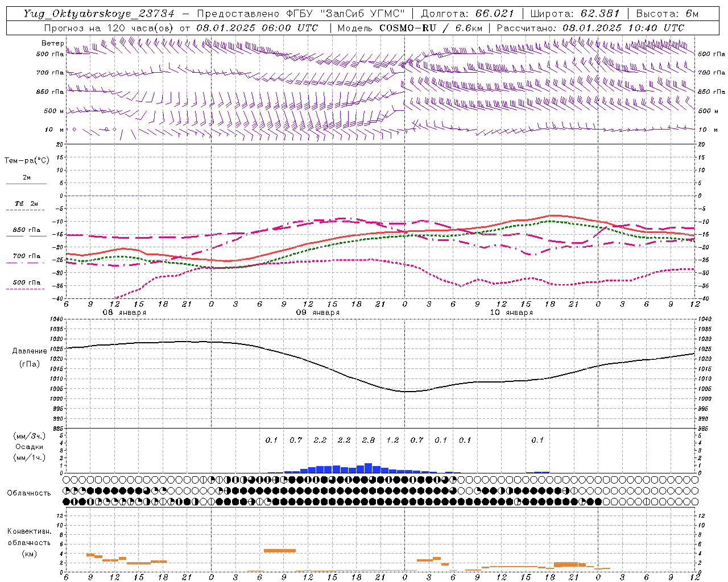The image size is (728, 582).
Task: Click the Конвективн. label of the convective cloud panel
Action: point(29,531)
